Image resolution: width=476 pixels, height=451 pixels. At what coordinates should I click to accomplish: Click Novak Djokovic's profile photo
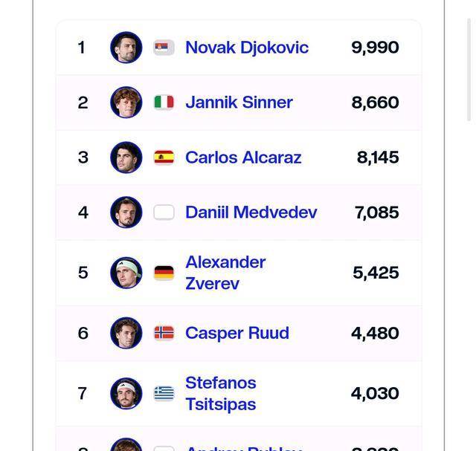(x=126, y=48)
